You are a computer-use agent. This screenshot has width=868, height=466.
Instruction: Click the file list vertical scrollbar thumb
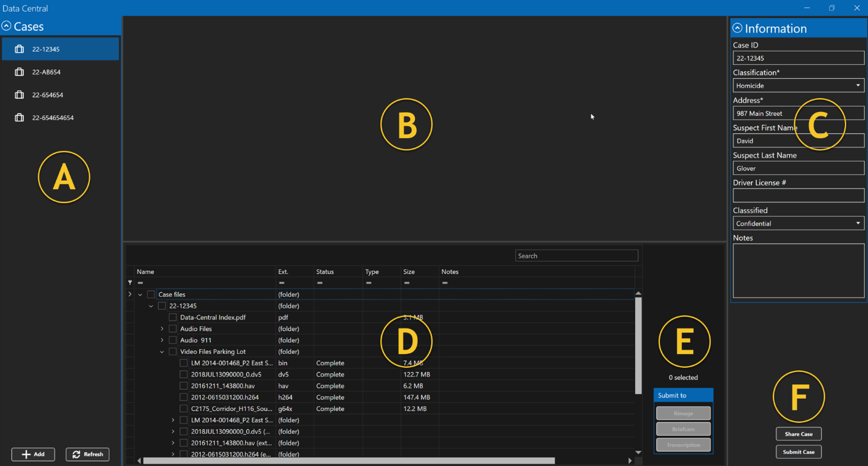pyautogui.click(x=638, y=345)
